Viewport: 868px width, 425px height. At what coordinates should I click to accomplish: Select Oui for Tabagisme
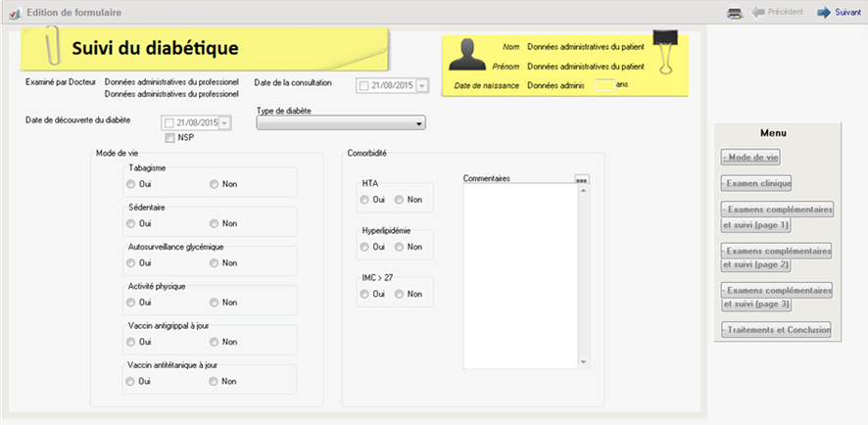pos(131,183)
